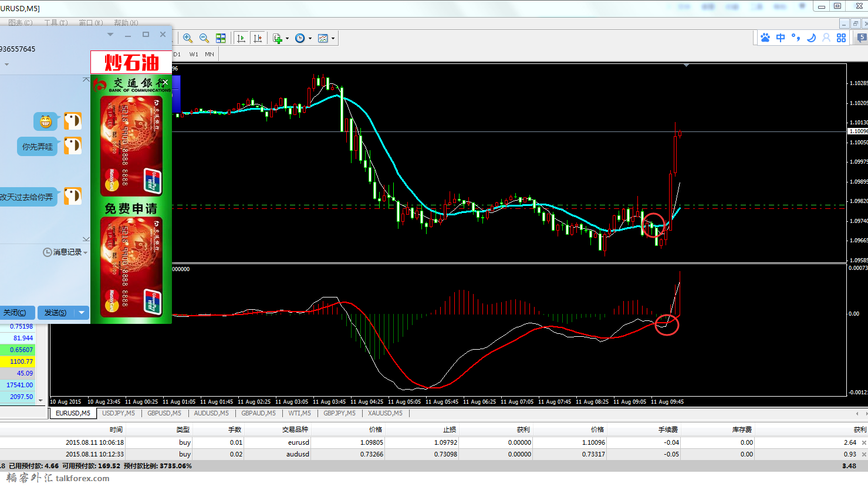Click the lower credit card image
The image size is (868, 487).
(x=131, y=266)
